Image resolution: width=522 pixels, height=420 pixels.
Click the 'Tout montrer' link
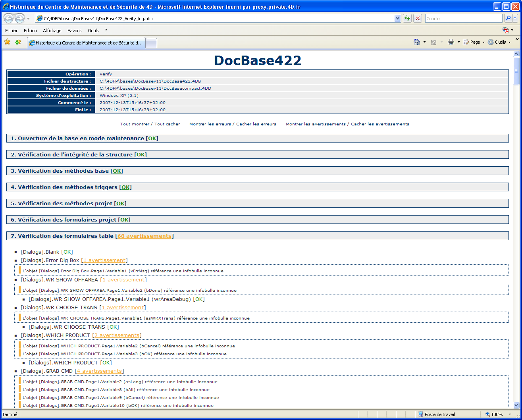click(135, 124)
